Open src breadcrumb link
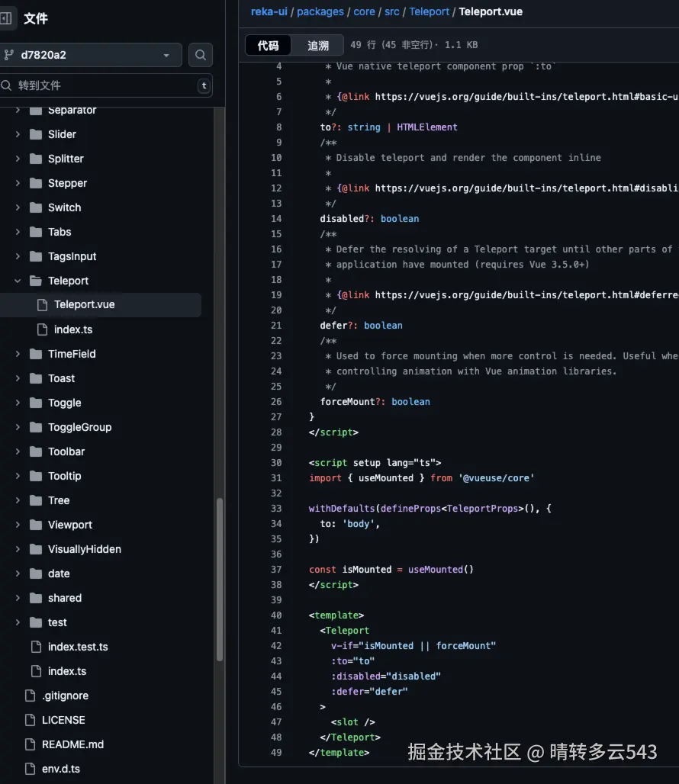The height and width of the screenshot is (784, 679). (391, 11)
